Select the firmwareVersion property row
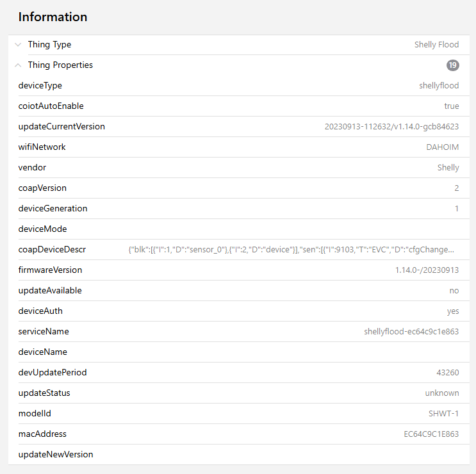 (x=50, y=270)
